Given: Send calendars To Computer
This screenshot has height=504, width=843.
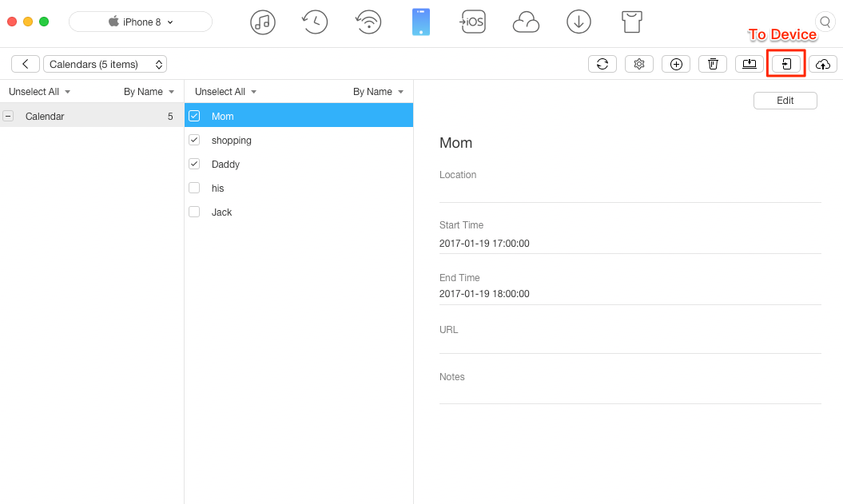Looking at the screenshot, I should point(750,64).
